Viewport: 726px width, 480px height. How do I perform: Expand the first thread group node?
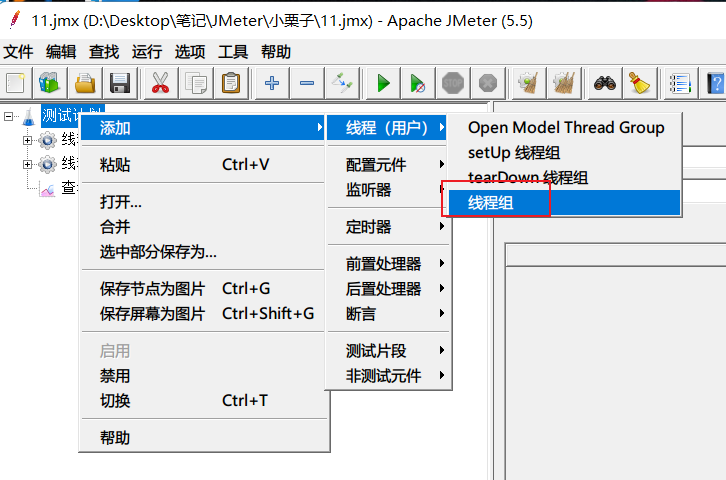(x=27, y=140)
